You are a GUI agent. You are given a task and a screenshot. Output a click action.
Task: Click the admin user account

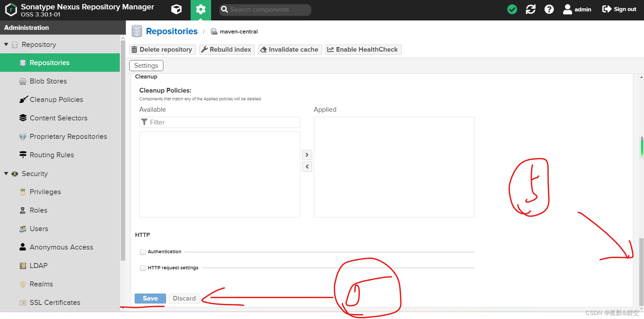point(577,9)
